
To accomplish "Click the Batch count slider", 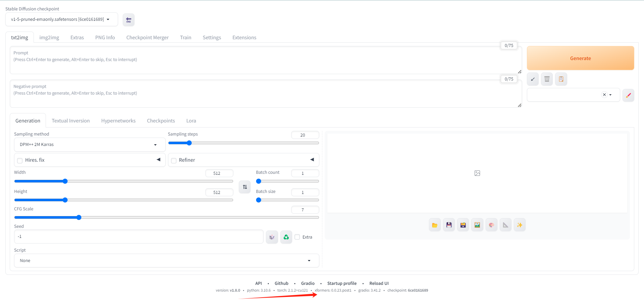I will coord(287,181).
